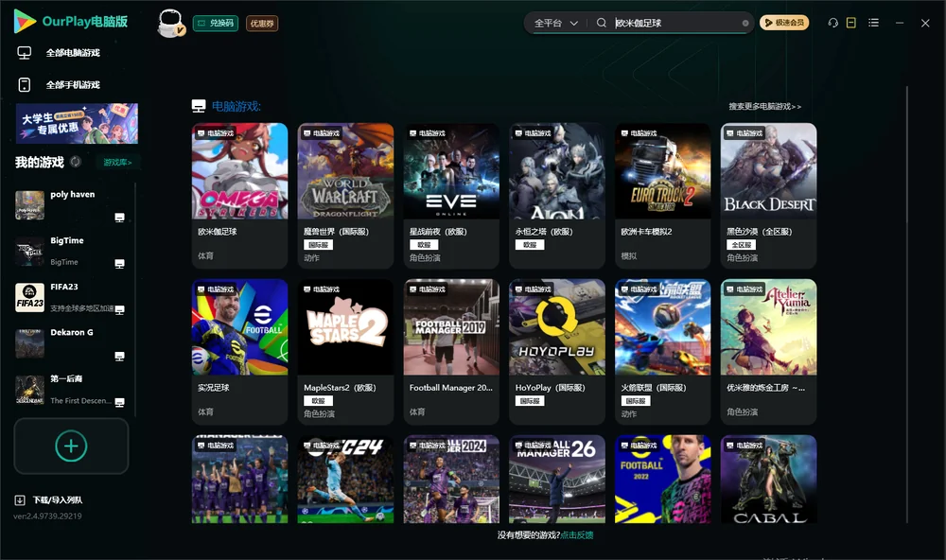The image size is (946, 560).
Task: Open the 永恒之塔 (欧服) Aion card
Action: coord(557,196)
